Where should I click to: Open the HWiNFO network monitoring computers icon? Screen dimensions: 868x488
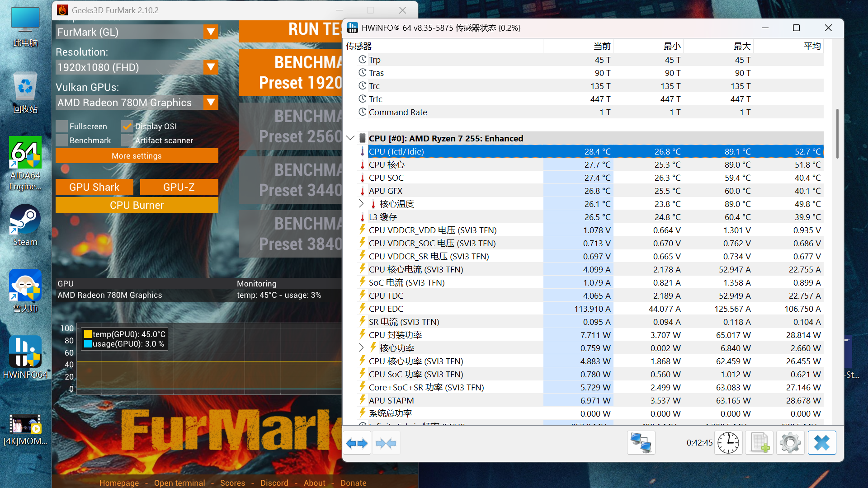click(x=641, y=443)
